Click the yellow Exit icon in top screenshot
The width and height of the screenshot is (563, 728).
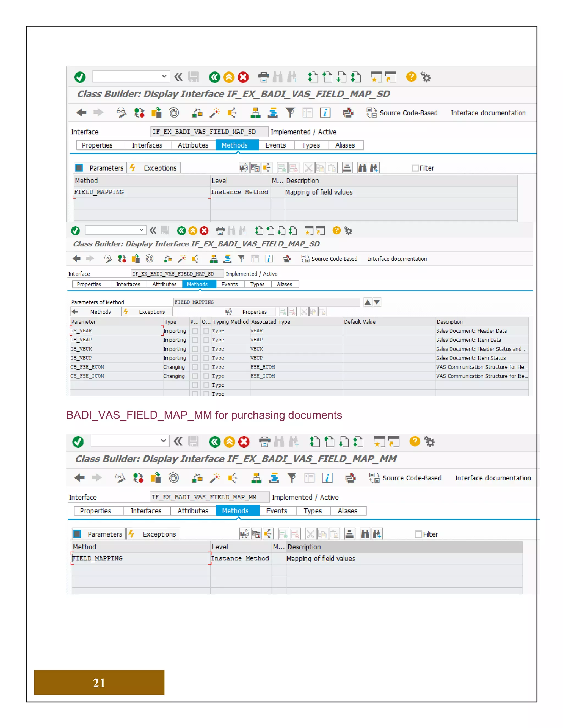[229, 77]
